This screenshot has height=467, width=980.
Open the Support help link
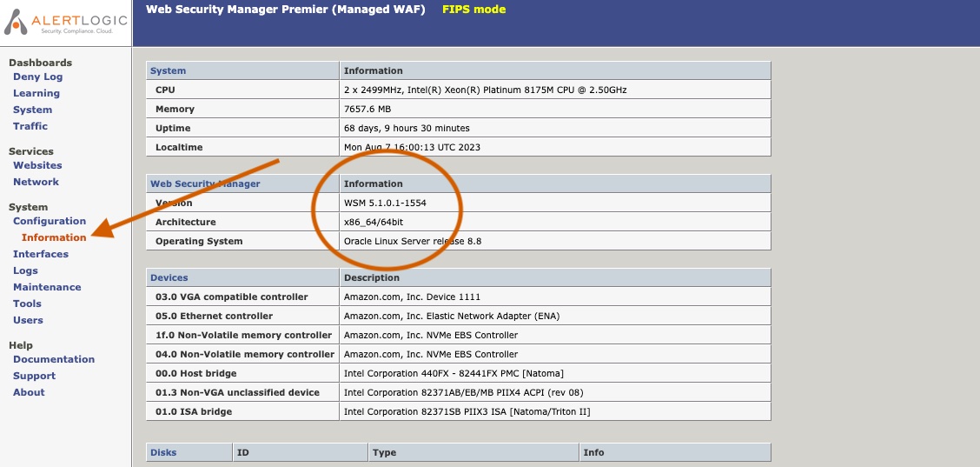35,376
